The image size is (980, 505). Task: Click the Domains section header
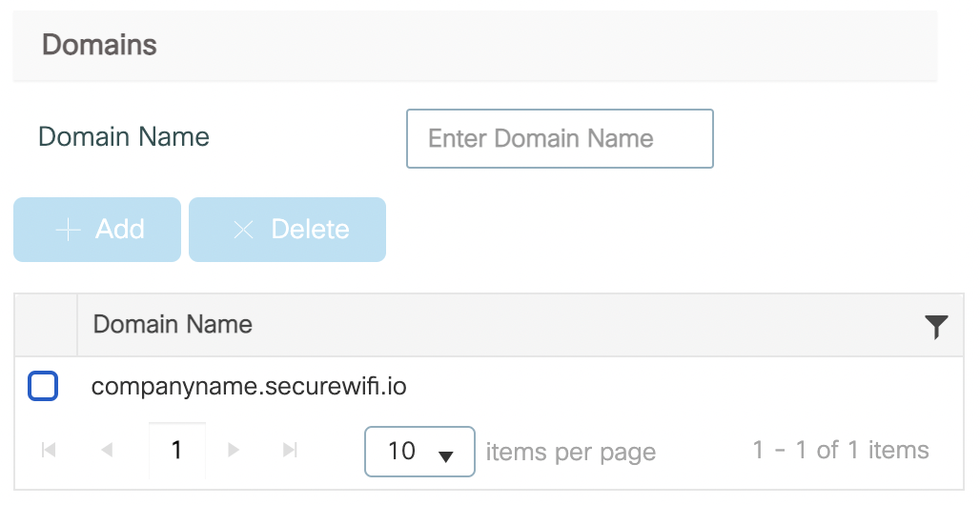click(x=99, y=45)
